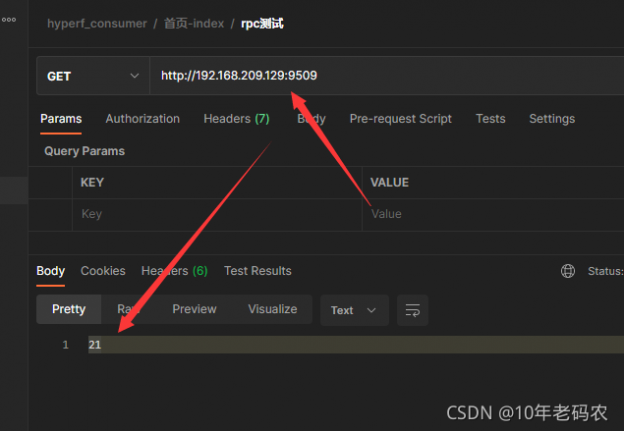This screenshot has height=431, width=624.
Task: Toggle the line wrap icon
Action: pos(412,310)
